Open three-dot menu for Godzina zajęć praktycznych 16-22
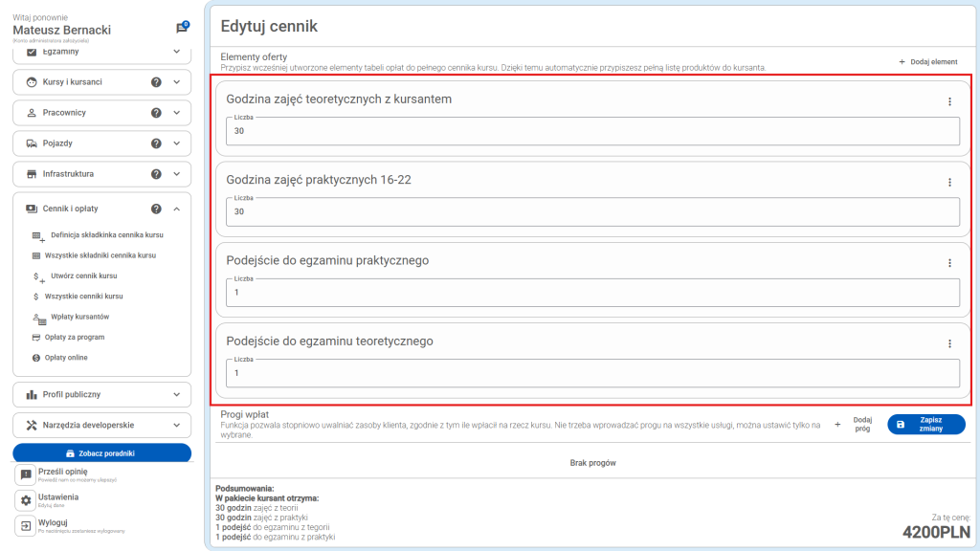This screenshot has width=980, height=551. pyautogui.click(x=949, y=182)
